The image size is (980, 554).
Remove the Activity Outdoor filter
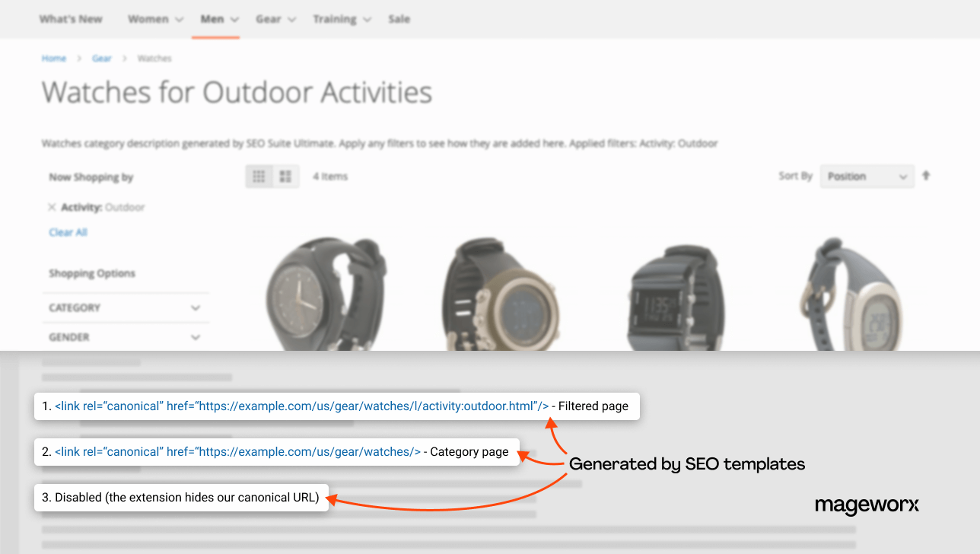(x=51, y=206)
